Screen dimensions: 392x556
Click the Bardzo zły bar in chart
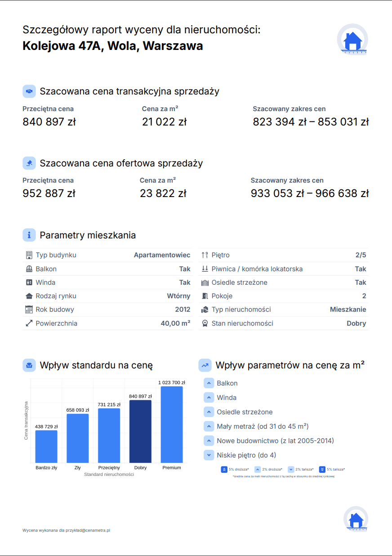click(46, 446)
